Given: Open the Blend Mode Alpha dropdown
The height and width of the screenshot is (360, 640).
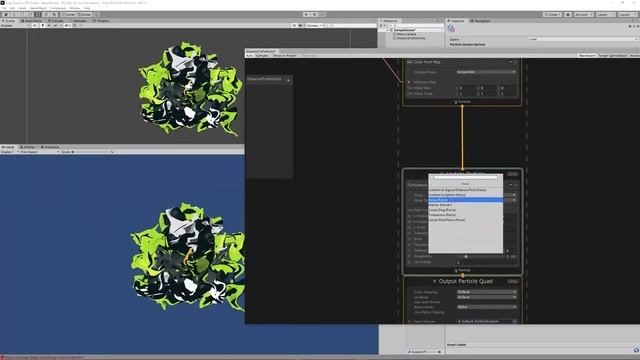Looking at the screenshot, I should (486, 307).
